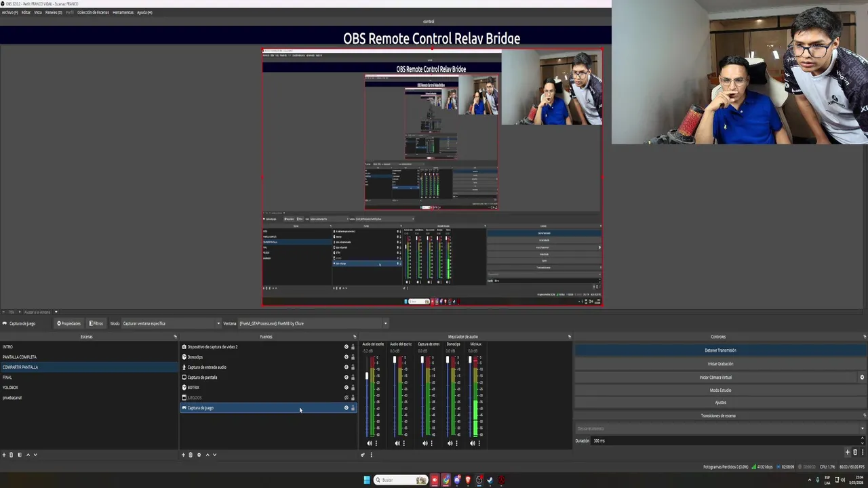Hide the BOTRIX source
Screen dimensions: 868x488
(346, 388)
